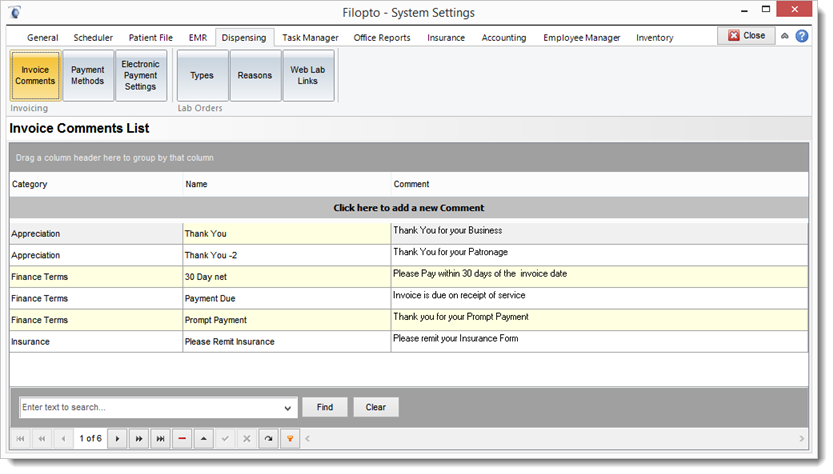Select the 'Thank You' name cell
The width and height of the screenshot is (833, 474).
pyautogui.click(x=287, y=234)
